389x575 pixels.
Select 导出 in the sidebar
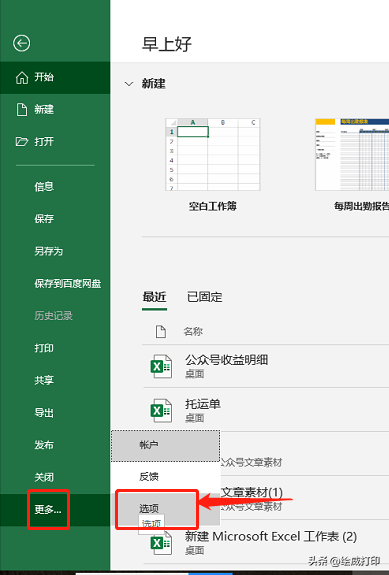click(x=44, y=413)
